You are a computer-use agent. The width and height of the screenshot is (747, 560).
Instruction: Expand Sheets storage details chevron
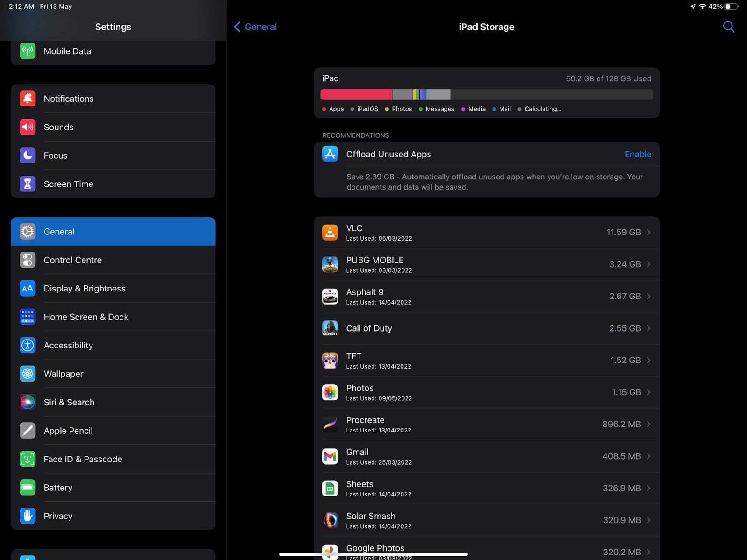(648, 488)
